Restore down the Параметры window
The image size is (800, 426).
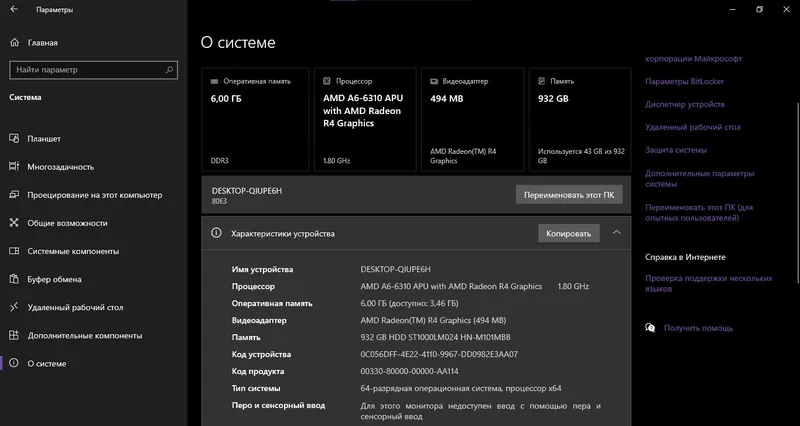coord(759,9)
